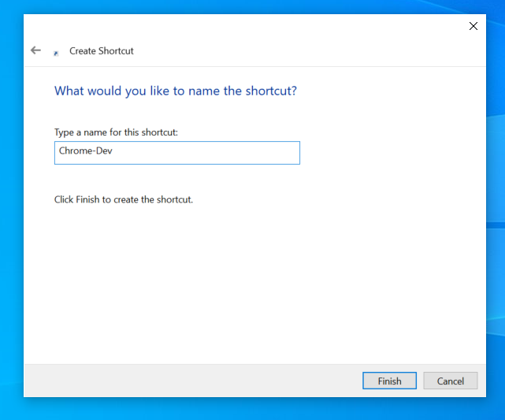Go back using the arrow icon

pyautogui.click(x=35, y=50)
